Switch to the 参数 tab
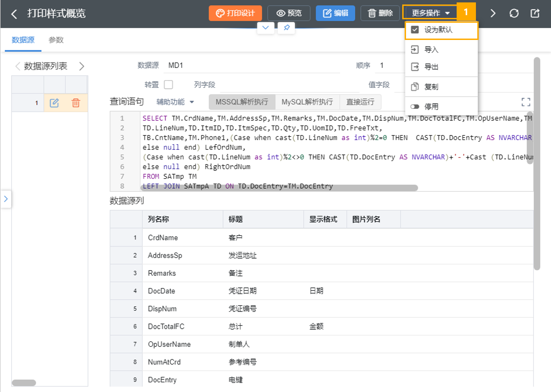This screenshot has width=551, height=392. [x=56, y=40]
